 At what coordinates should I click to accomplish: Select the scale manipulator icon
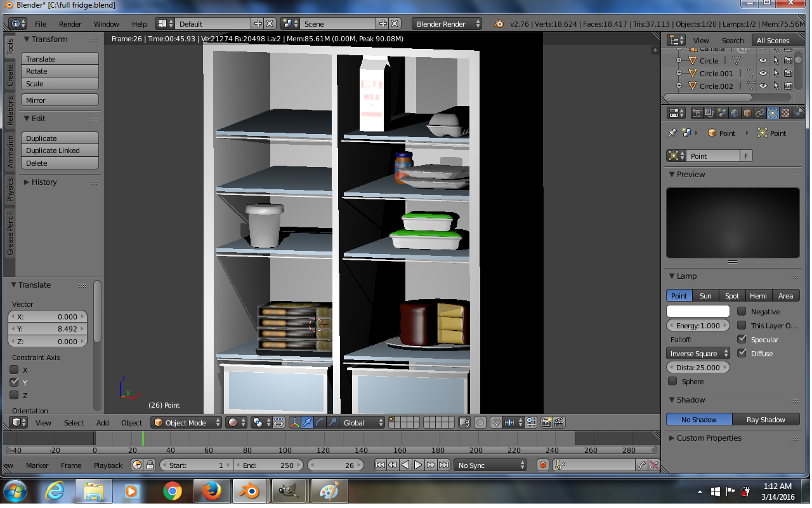coord(331,422)
